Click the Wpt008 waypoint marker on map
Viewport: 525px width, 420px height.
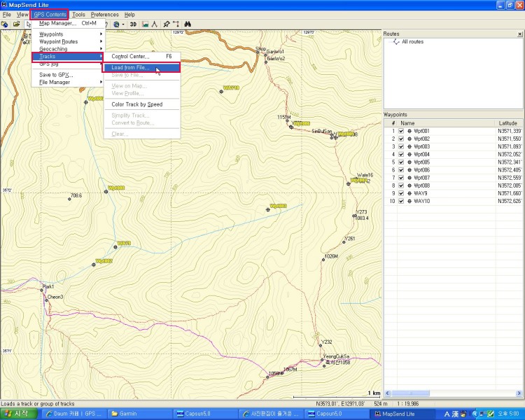tap(106, 192)
